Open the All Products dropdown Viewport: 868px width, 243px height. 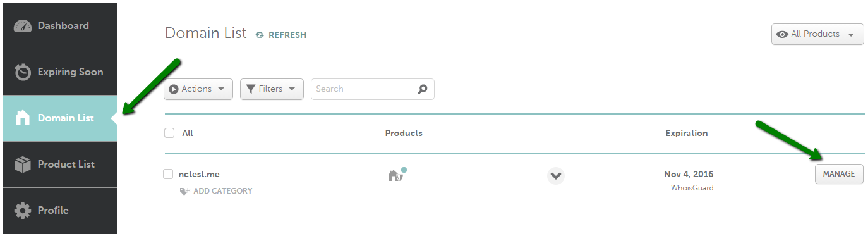[817, 34]
